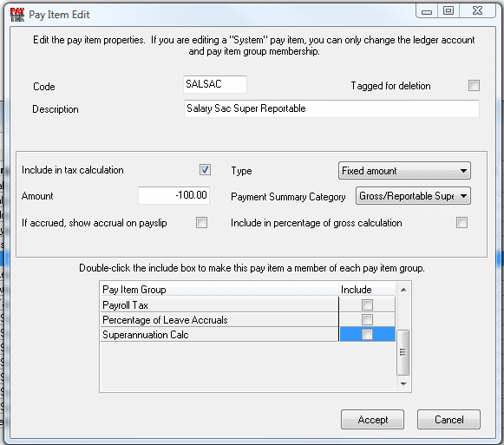
Task: Uncheck Include in tax calculation
Action: [x=205, y=169]
